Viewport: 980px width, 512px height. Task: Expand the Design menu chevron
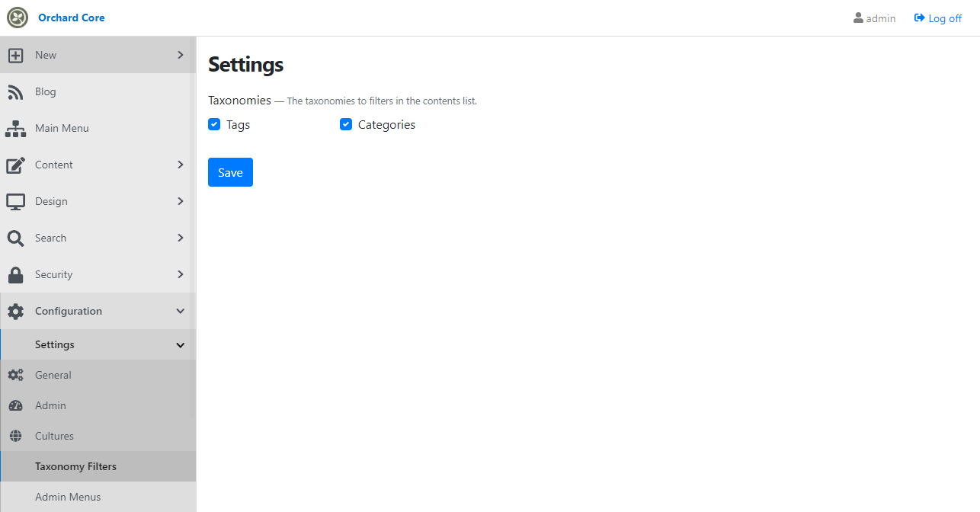(181, 201)
